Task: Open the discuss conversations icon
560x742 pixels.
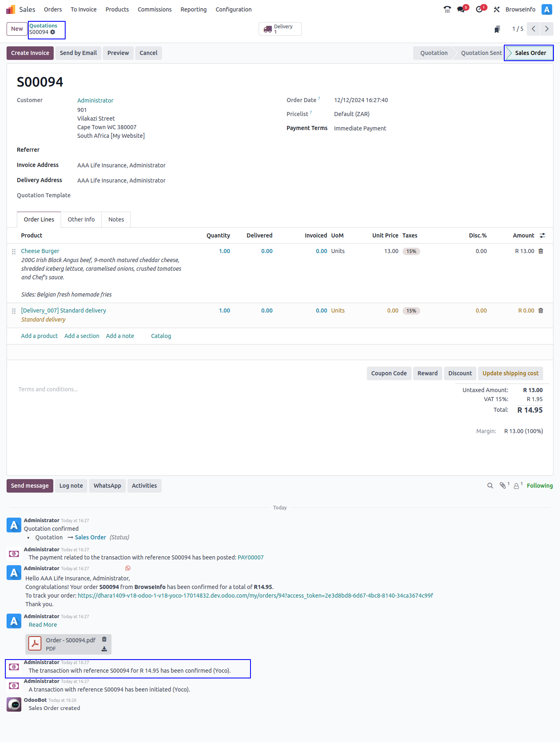Action: (462, 9)
